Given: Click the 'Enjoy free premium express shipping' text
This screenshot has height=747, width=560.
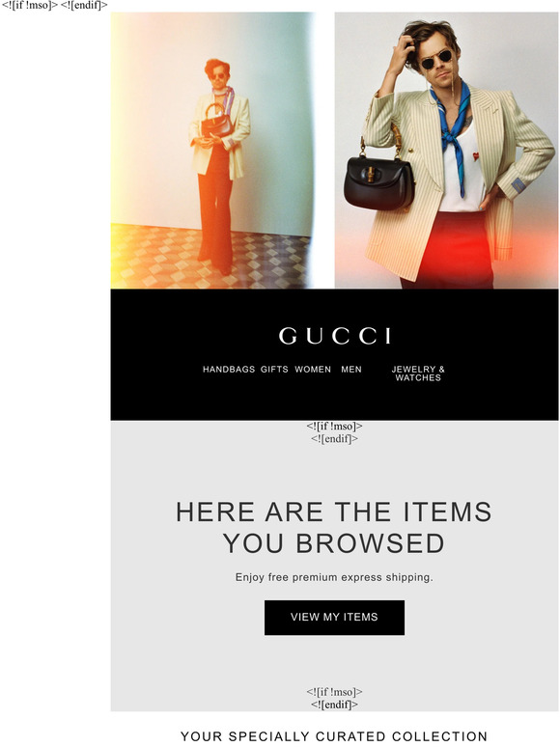Looking at the screenshot, I should [334, 577].
